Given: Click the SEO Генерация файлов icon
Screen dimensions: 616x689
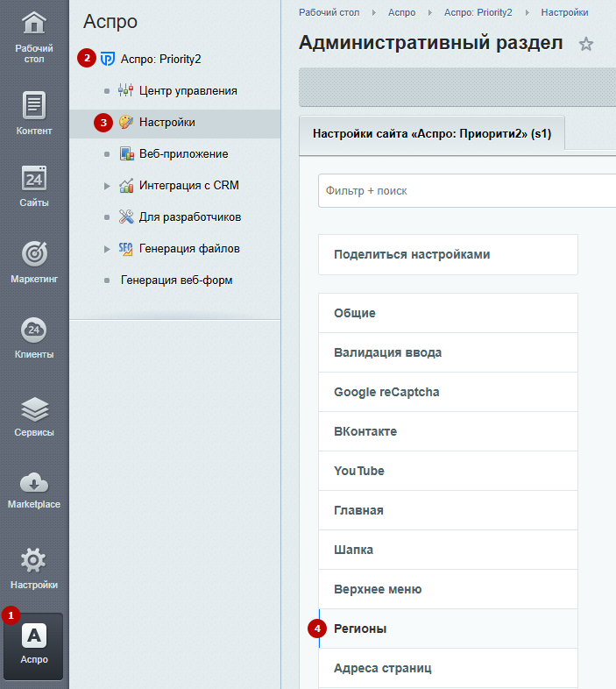Looking at the screenshot, I should click(125, 249).
